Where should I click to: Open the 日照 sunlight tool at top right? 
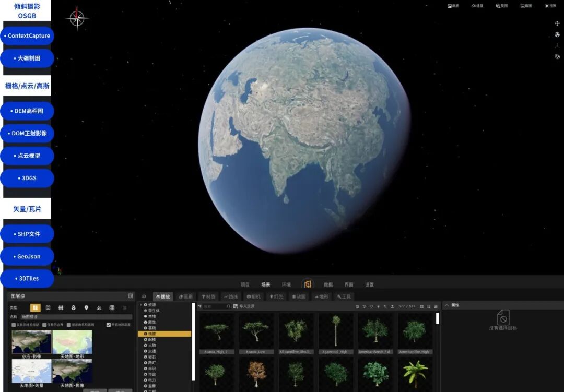[x=550, y=6]
